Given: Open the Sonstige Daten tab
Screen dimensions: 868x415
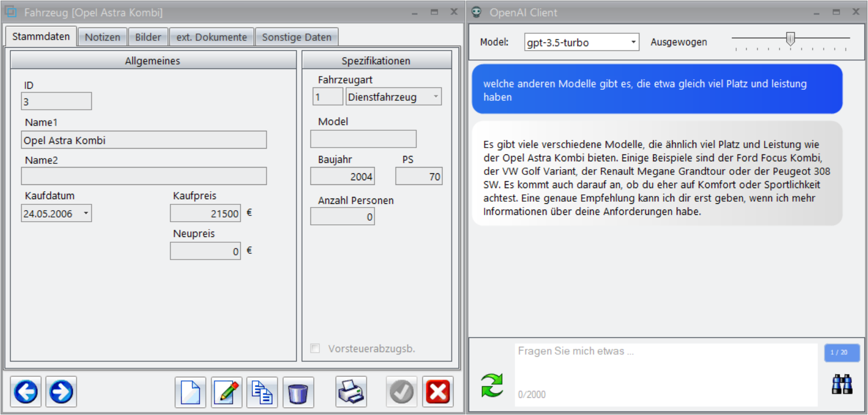Looking at the screenshot, I should point(297,37).
